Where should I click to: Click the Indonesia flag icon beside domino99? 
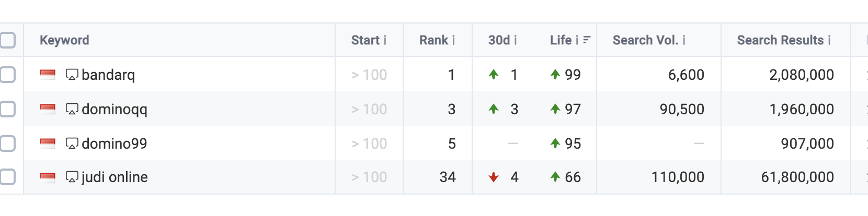click(x=48, y=143)
